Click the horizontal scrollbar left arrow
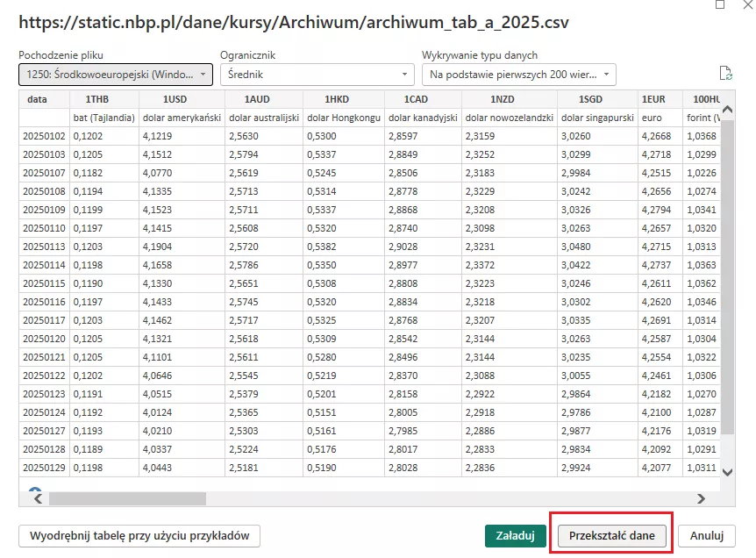This screenshot has width=756, height=558. [37, 498]
